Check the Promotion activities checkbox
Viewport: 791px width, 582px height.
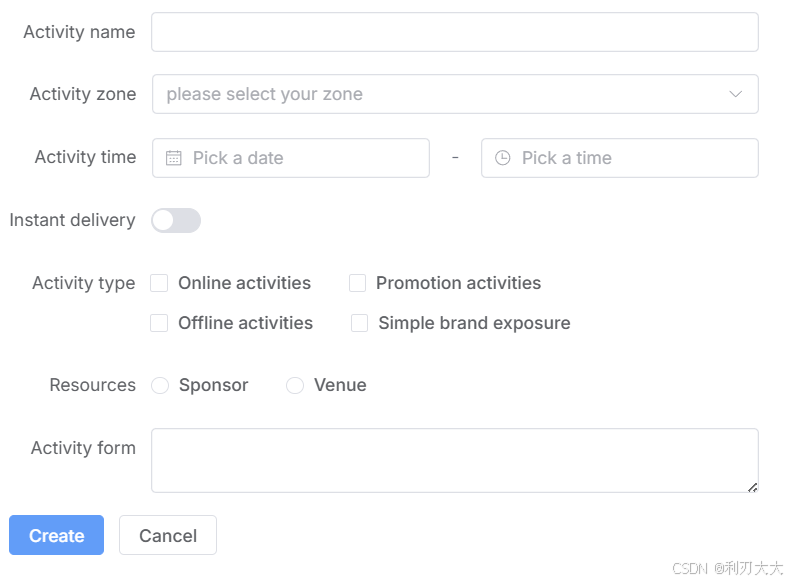tap(357, 283)
